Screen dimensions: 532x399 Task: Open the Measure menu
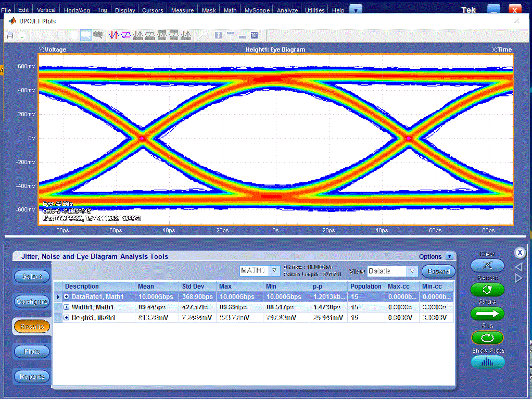point(182,10)
